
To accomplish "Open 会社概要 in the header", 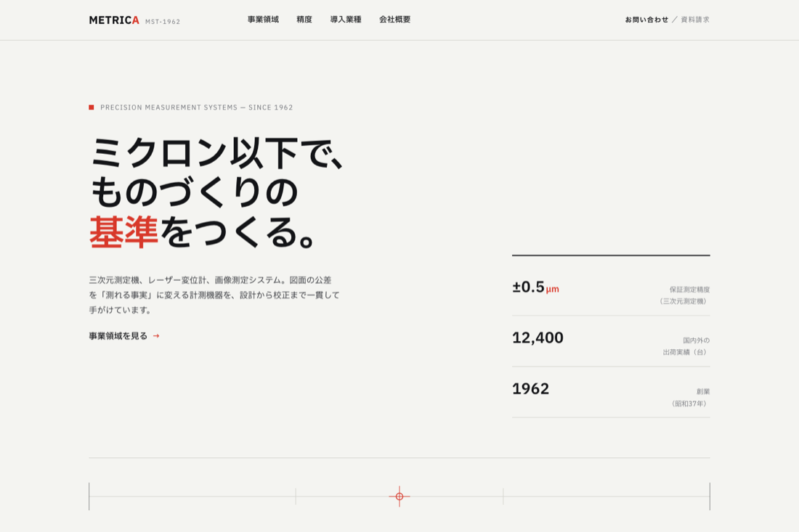I will (x=394, y=20).
